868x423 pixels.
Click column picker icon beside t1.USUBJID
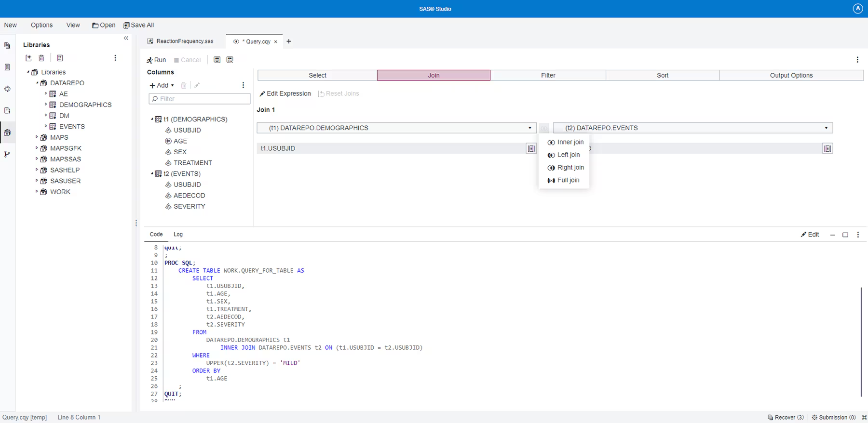[x=531, y=148]
